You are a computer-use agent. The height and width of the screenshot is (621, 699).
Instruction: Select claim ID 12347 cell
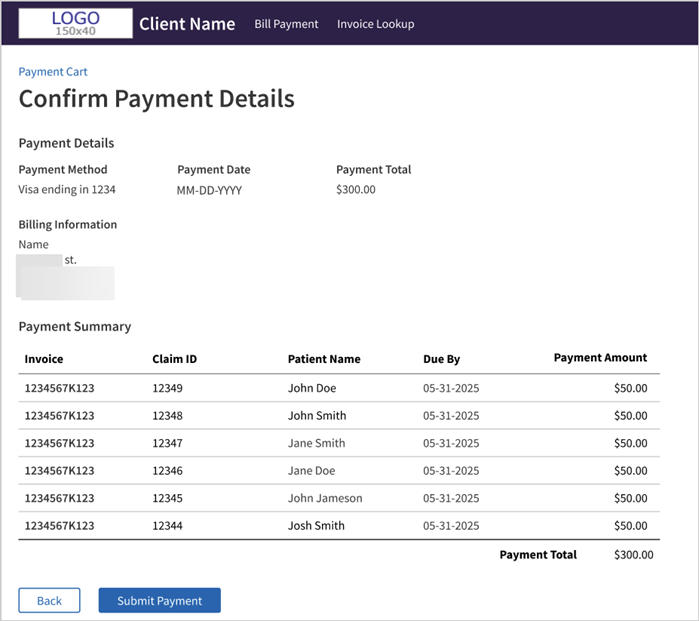pos(168,443)
